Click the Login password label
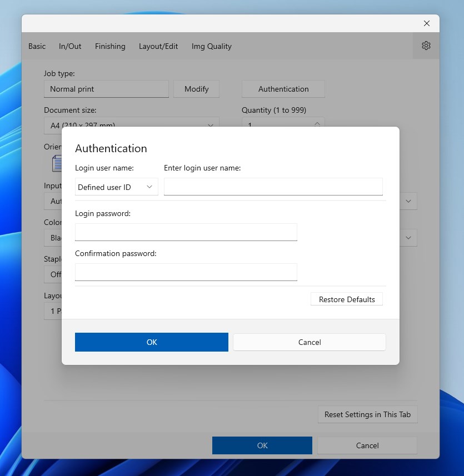Screen dimensions: 464x476 click(x=103, y=213)
